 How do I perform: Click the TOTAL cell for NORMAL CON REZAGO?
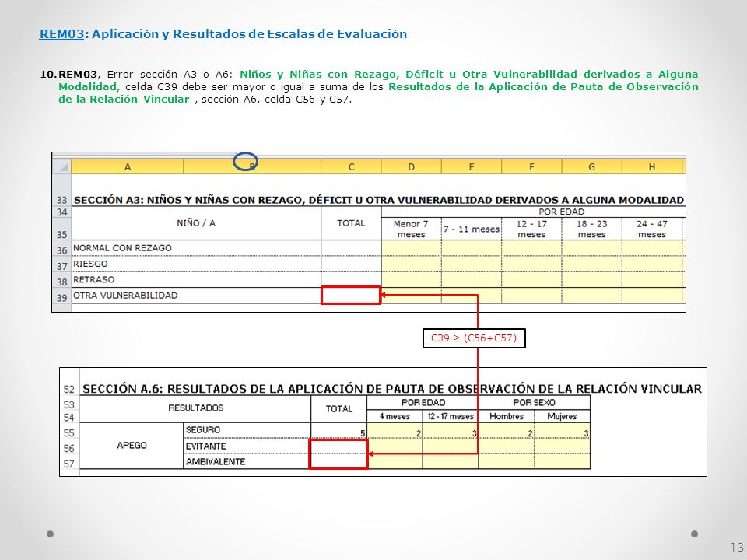pyautogui.click(x=351, y=247)
